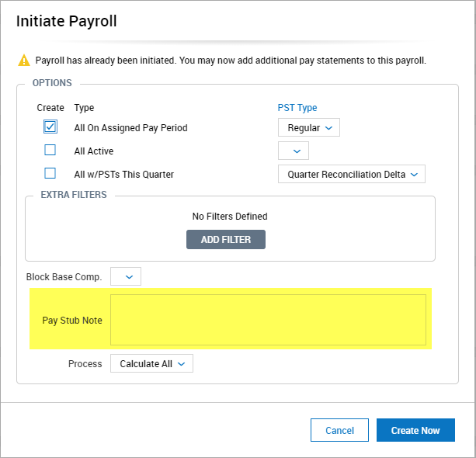Expand the empty PST Type dropdown for All Active
The image size is (476, 458).
[294, 151]
